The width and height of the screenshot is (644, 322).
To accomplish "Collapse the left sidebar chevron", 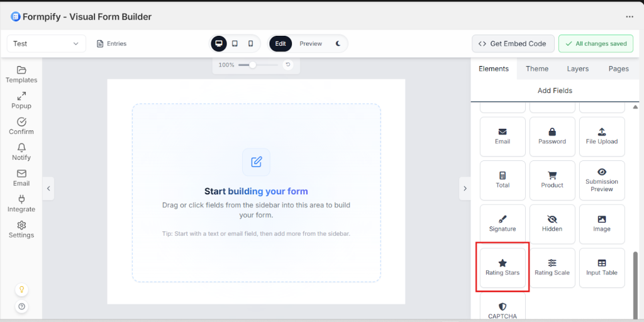I will pyautogui.click(x=48, y=188).
